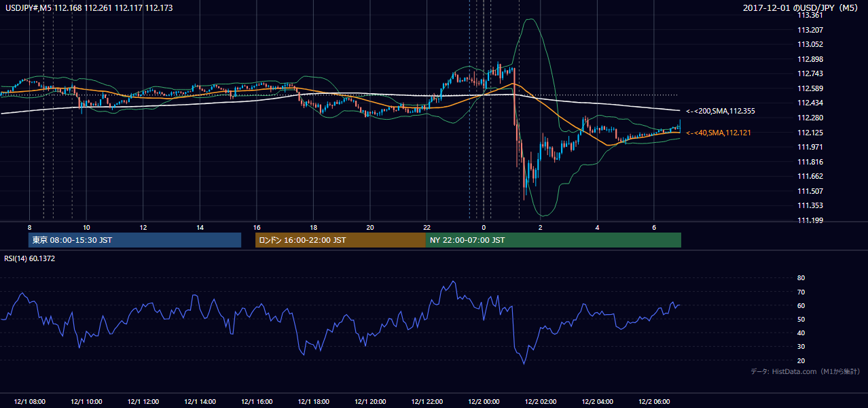The image size is (868, 408).
Task: Click the 12/1 16:00 time label
Action: pyautogui.click(x=257, y=402)
